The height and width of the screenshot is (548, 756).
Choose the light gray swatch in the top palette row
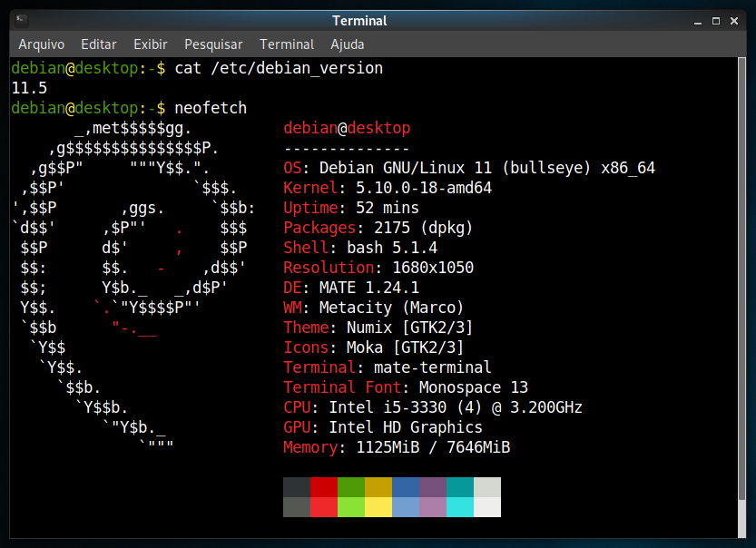(487, 487)
